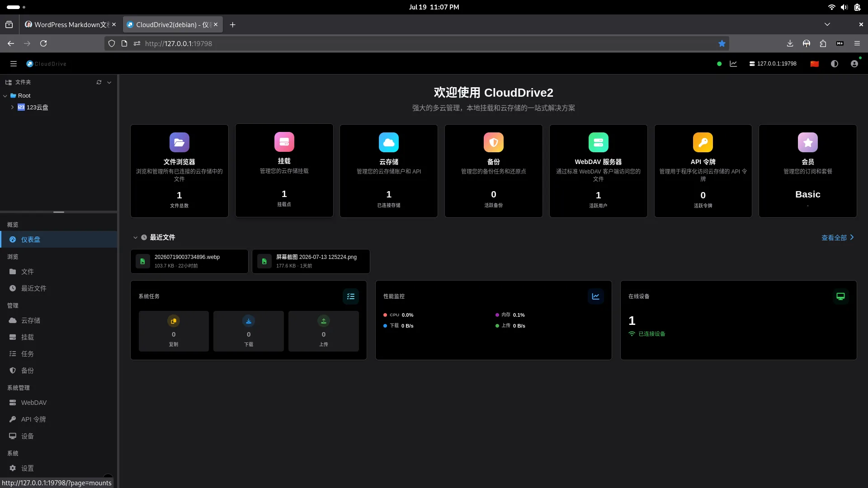
Task: Open the browser application menu
Action: (x=857, y=43)
